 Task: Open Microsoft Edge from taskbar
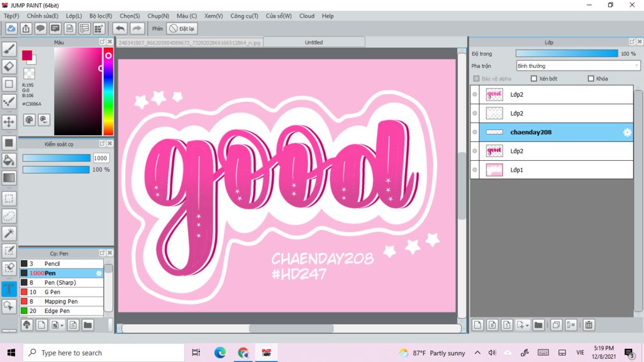click(219, 353)
